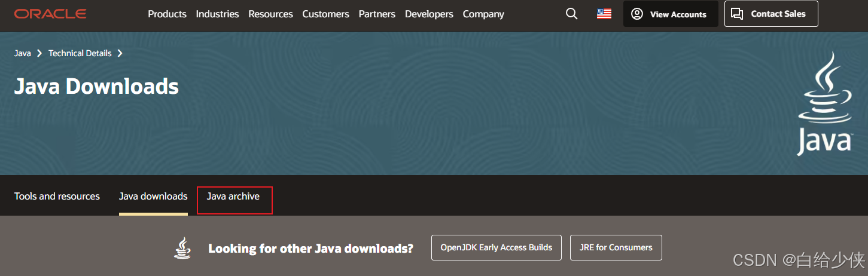Screen dimensions: 868x276
Task: Switch to the Java archive tab
Action: (x=233, y=196)
